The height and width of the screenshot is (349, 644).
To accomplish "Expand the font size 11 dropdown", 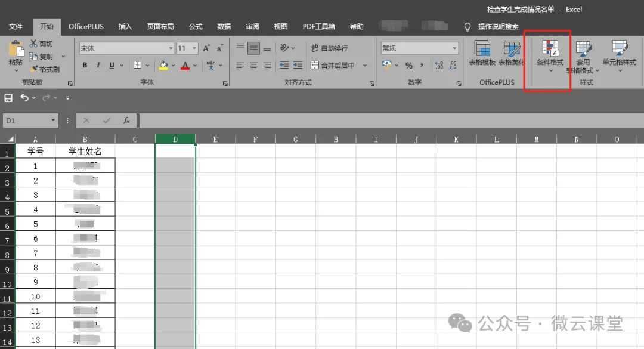I will click(196, 48).
